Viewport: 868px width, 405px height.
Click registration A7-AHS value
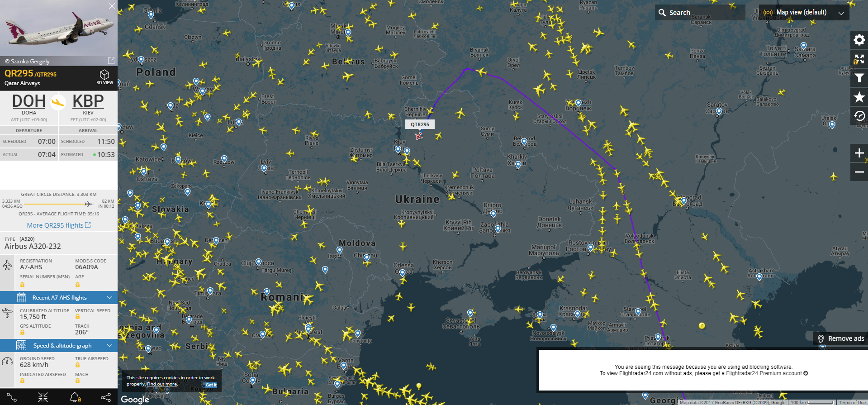coord(31,267)
